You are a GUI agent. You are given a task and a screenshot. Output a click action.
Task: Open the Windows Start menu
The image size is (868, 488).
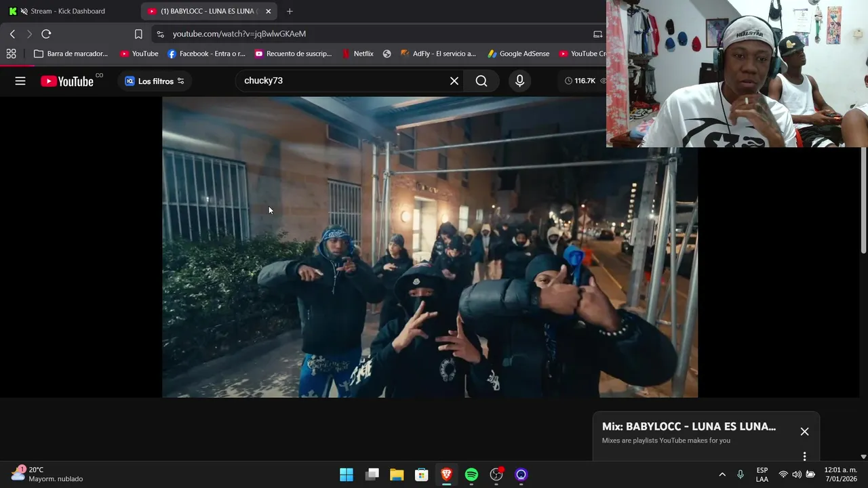pos(347,474)
